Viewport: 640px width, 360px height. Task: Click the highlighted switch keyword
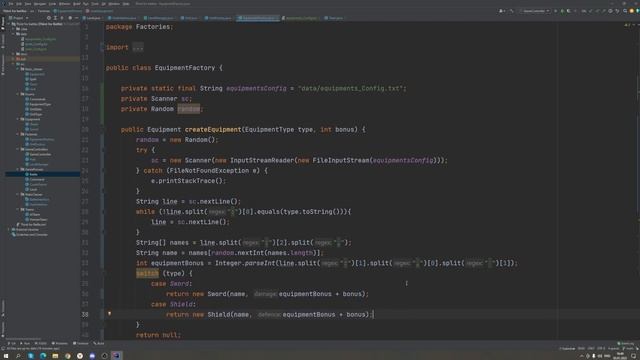point(147,273)
